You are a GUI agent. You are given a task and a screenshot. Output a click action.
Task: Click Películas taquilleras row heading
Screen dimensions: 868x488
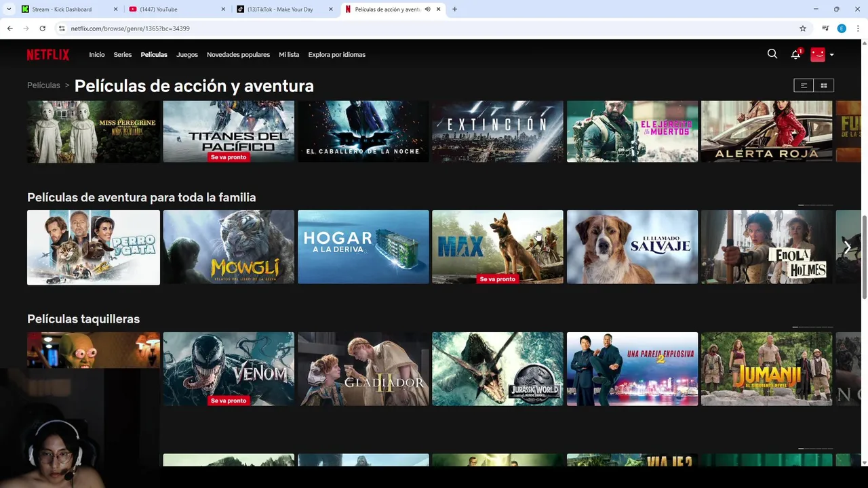tap(83, 319)
